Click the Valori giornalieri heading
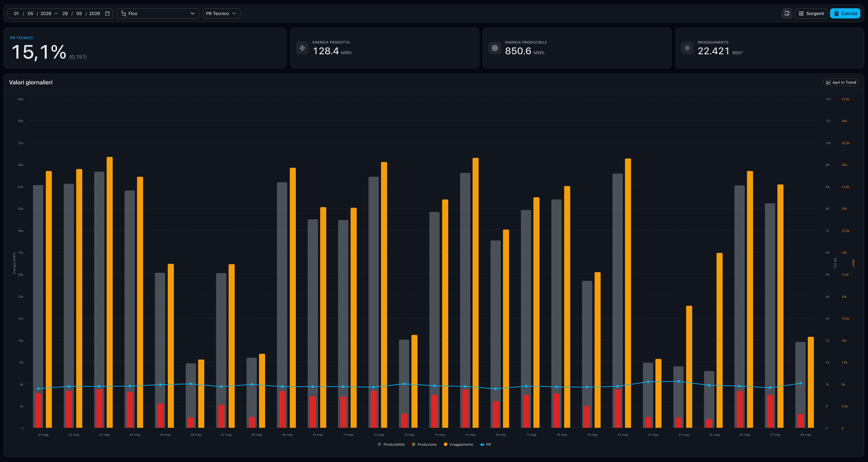868x462 pixels. pyautogui.click(x=31, y=82)
